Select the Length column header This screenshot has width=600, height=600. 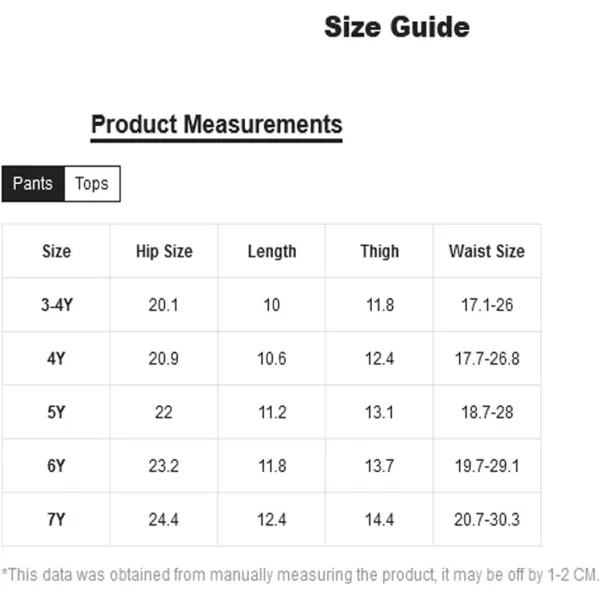pos(272,251)
